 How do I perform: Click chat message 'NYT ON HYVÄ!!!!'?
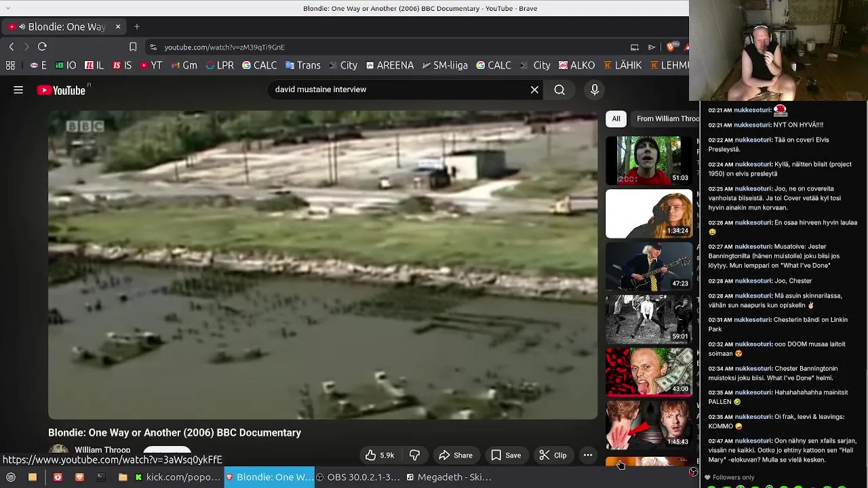click(x=799, y=125)
